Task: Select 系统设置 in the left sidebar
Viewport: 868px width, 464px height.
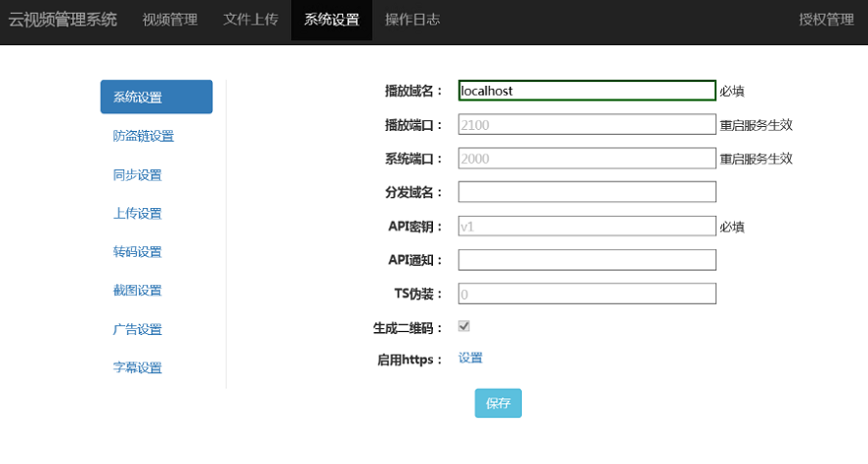Action: [156, 97]
